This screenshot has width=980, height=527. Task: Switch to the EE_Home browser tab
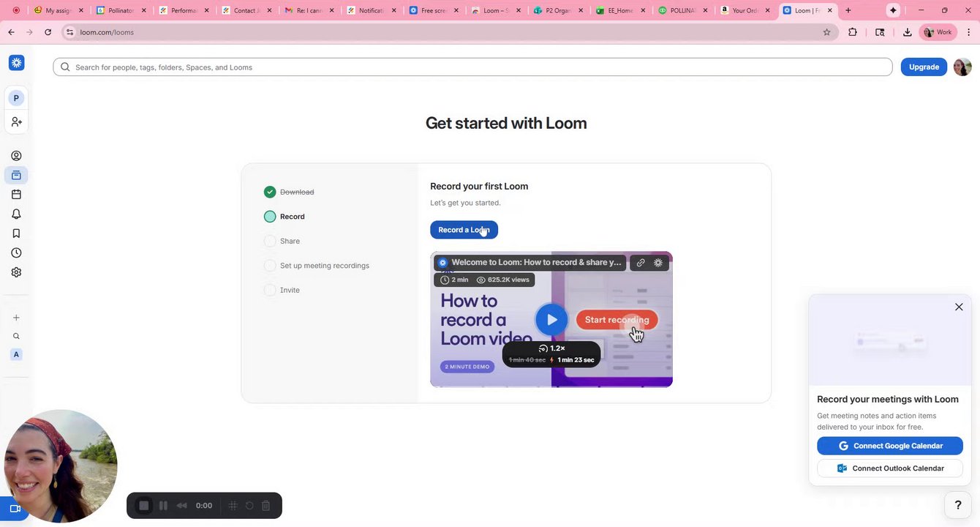[621, 10]
